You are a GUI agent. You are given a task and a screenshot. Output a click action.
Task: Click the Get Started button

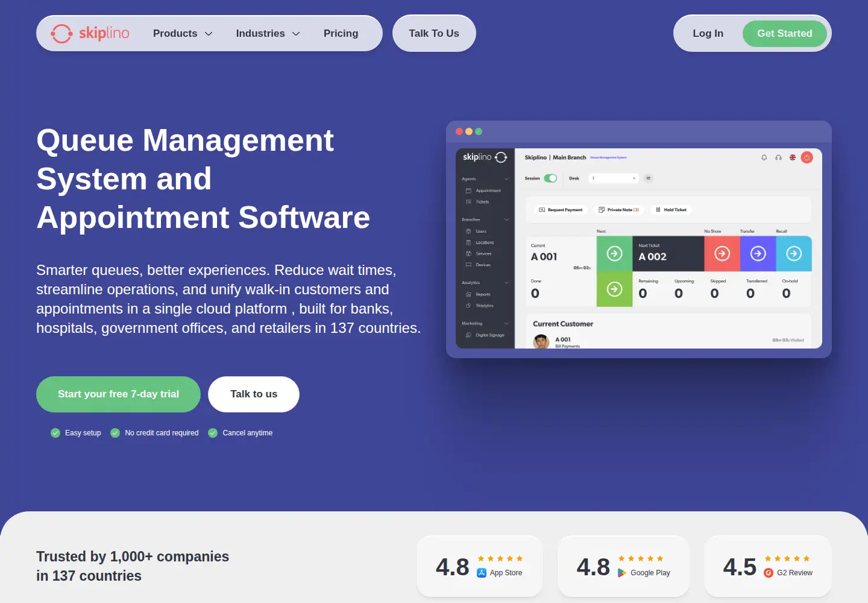point(785,34)
